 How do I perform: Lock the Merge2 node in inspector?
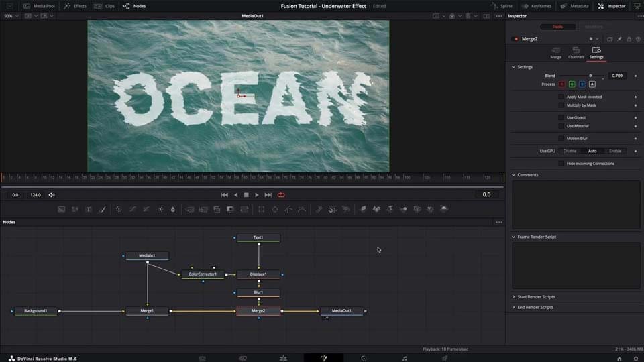tap(629, 39)
